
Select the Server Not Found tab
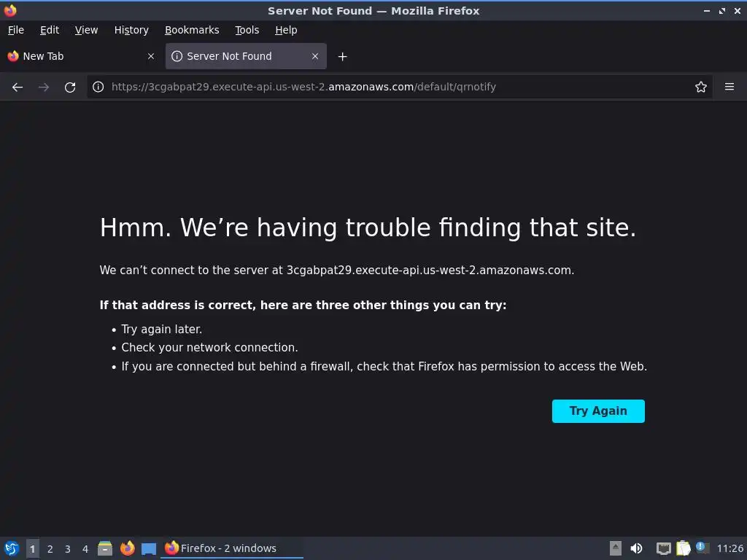coord(246,56)
